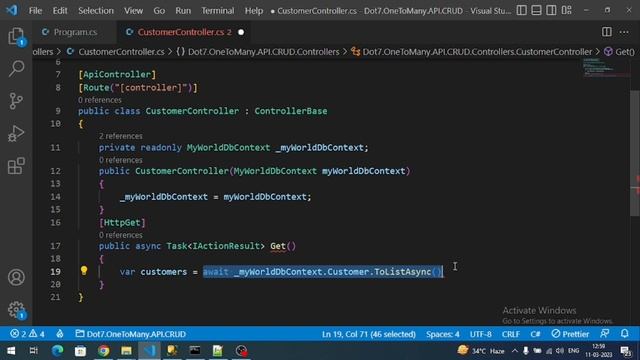The height and width of the screenshot is (360, 640).
Task: Open the editor More Actions ellipsis
Action: coord(624,32)
